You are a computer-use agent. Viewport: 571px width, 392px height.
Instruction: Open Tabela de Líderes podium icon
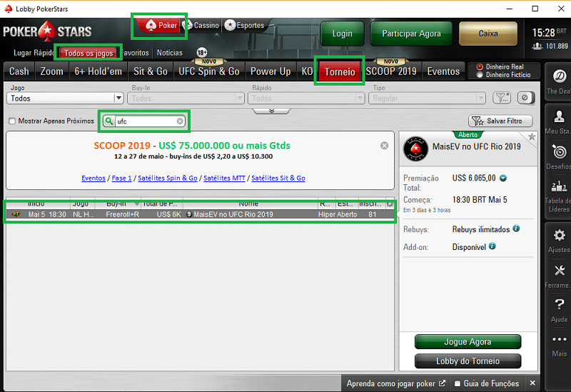point(559,186)
